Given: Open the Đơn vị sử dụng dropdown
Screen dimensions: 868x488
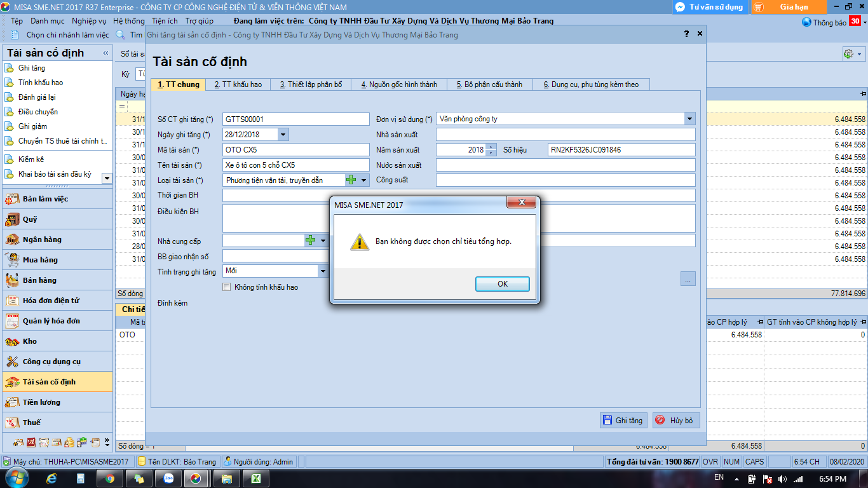Looking at the screenshot, I should pos(689,119).
